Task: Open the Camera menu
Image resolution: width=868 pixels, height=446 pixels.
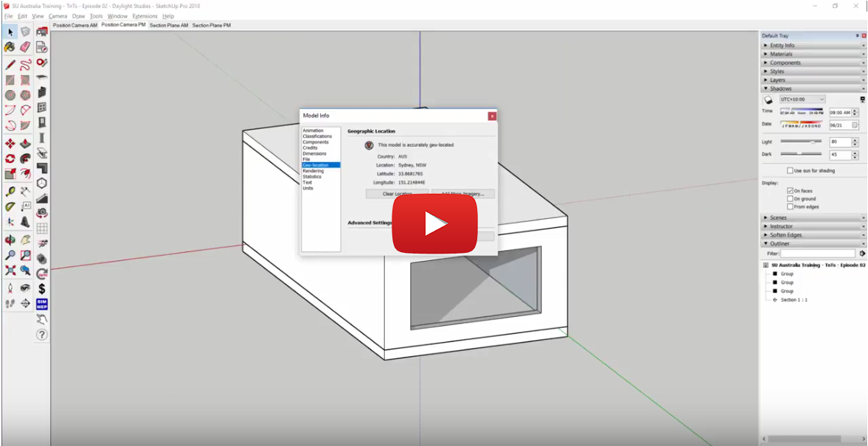Action: tap(58, 16)
